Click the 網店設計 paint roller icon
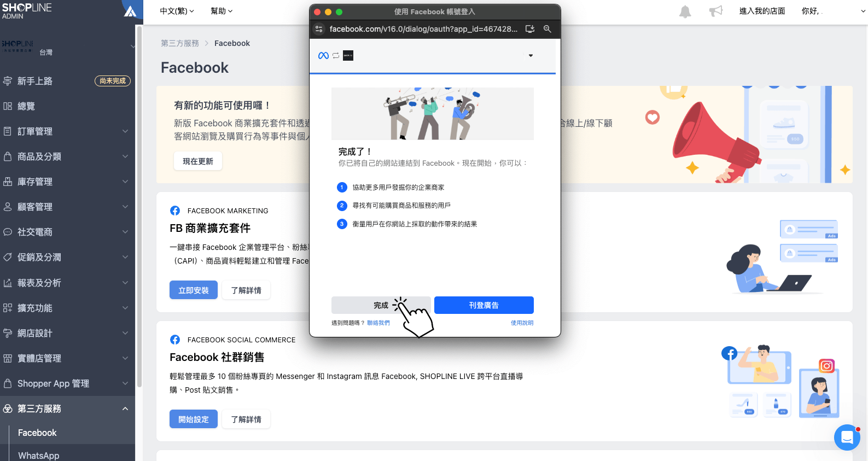The width and height of the screenshot is (868, 461). 8,333
